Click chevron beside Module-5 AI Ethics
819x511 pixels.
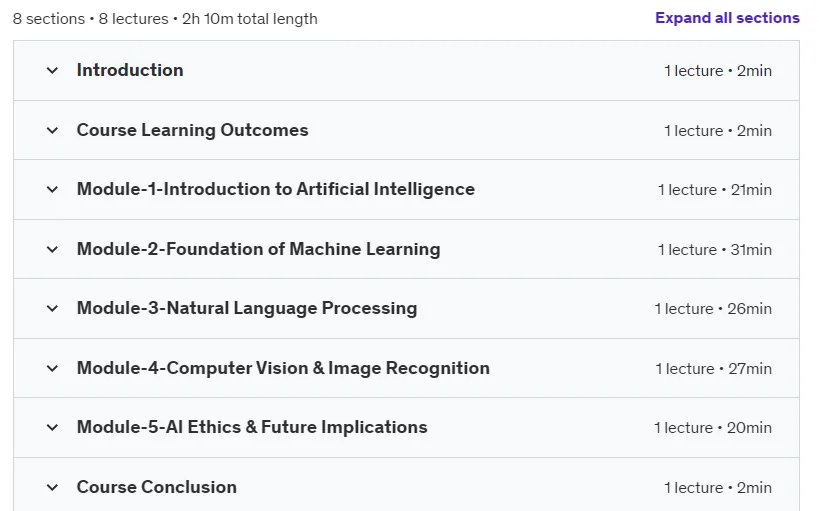pos(52,427)
